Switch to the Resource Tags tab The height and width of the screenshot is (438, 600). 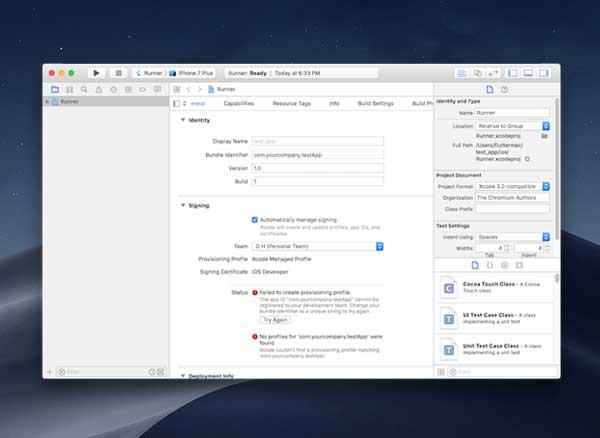coord(292,103)
